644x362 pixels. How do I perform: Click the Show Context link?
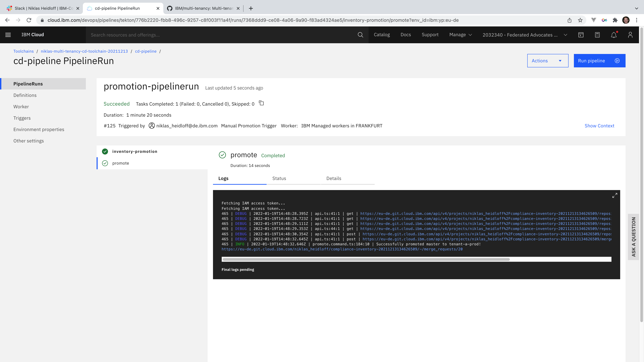pos(599,126)
